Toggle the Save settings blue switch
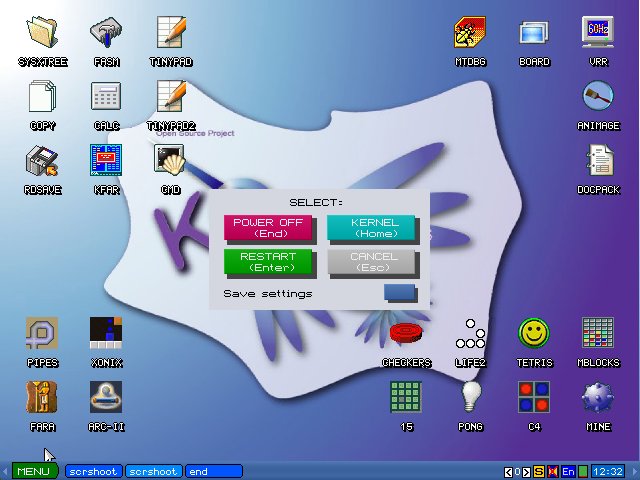The image size is (640, 480). [400, 293]
